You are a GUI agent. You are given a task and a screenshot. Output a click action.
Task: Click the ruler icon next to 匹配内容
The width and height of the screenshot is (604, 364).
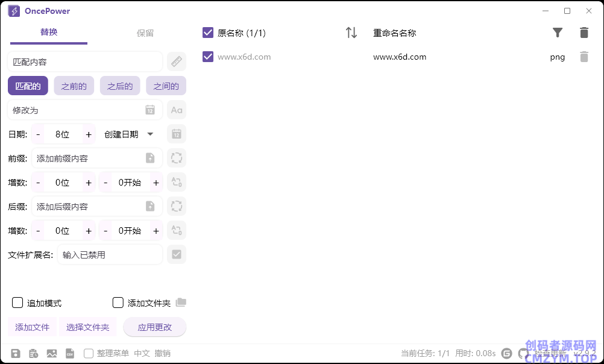click(x=176, y=61)
